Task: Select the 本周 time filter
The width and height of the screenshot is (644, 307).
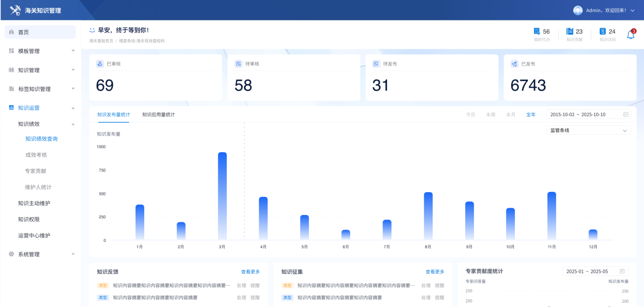Action: [x=490, y=114]
